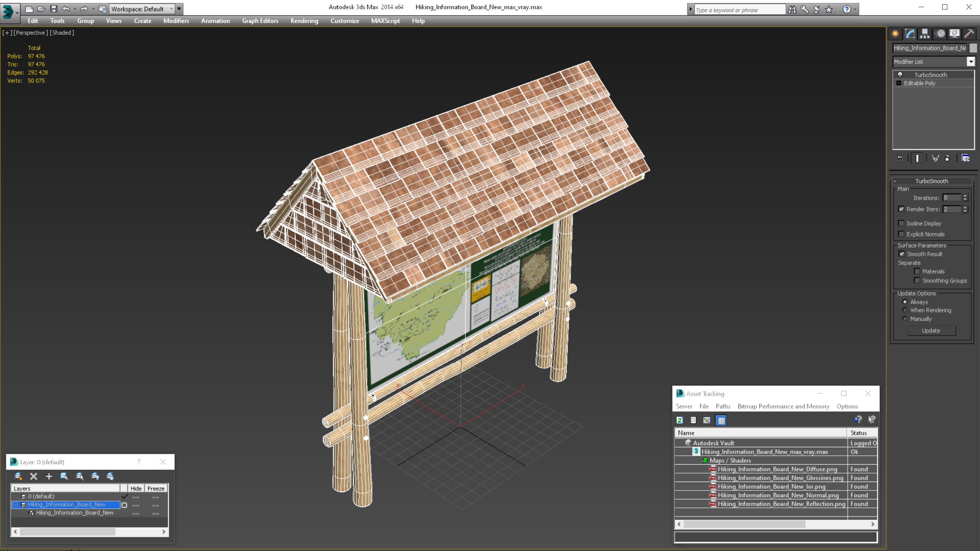Click the object color swatch beside name
The width and height of the screenshot is (980, 551).
(973, 48)
